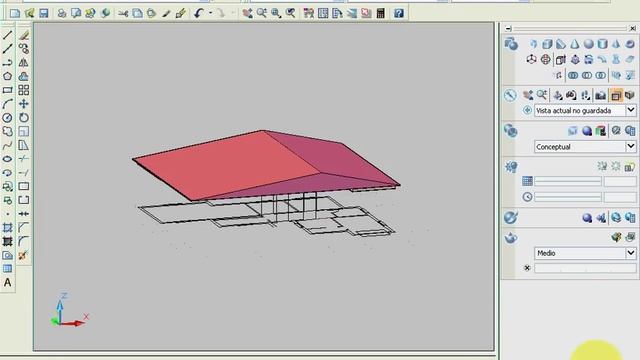Select the Rotate modify tool
The width and height of the screenshot is (640, 360).
pos(24,118)
